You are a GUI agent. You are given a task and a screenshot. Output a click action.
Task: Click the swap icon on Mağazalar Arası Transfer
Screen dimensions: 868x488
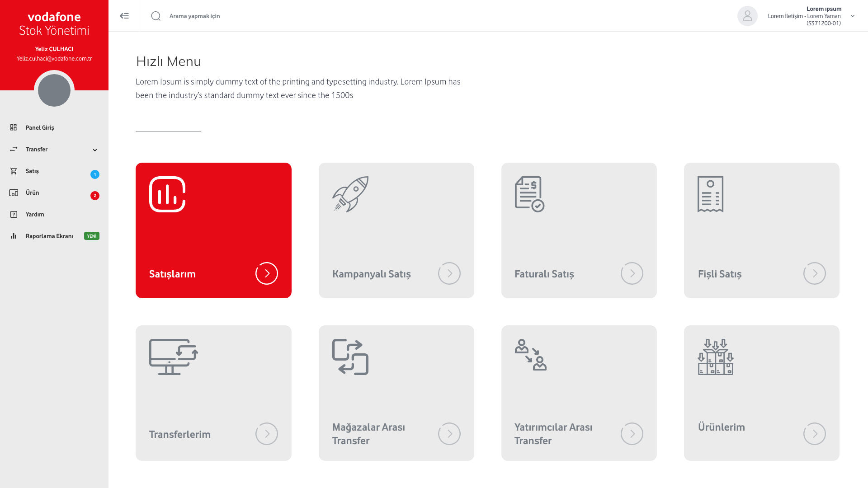coord(350,357)
